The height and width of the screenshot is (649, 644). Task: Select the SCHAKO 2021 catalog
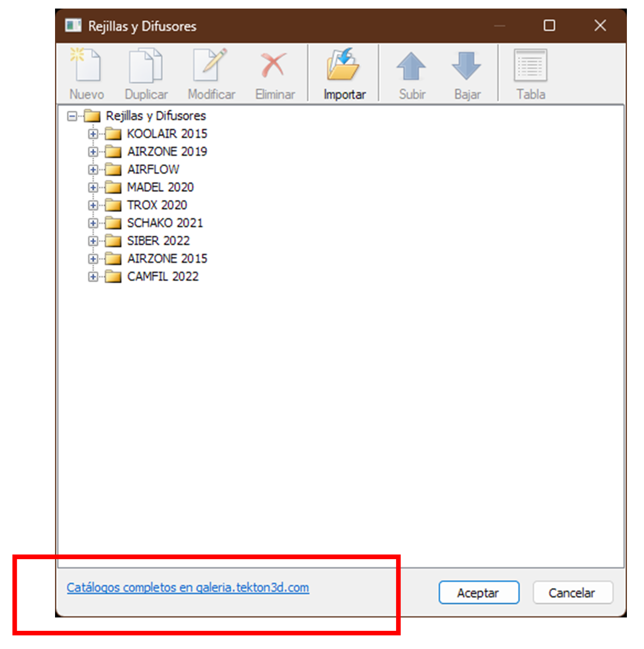pyautogui.click(x=165, y=223)
